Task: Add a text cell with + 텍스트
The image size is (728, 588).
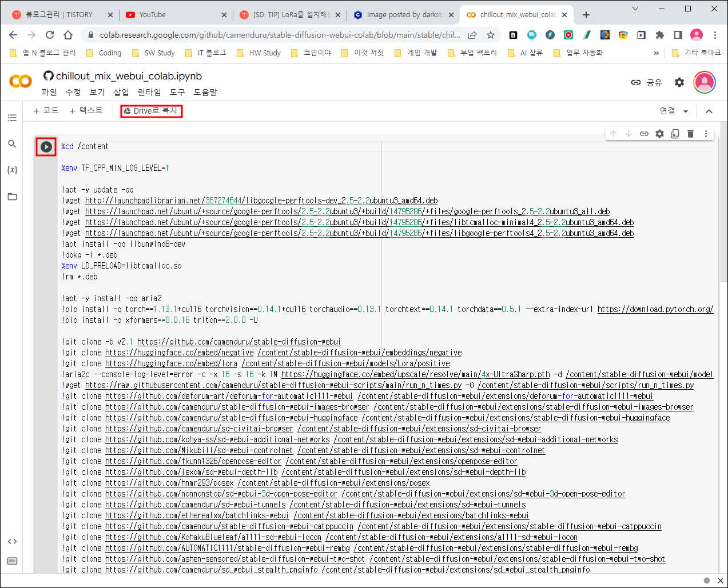Action: [86, 111]
